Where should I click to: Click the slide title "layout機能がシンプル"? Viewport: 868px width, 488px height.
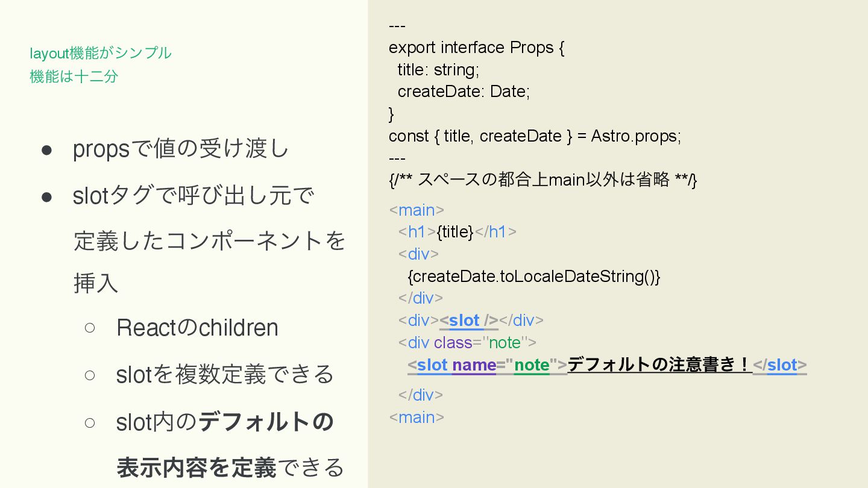101,53
